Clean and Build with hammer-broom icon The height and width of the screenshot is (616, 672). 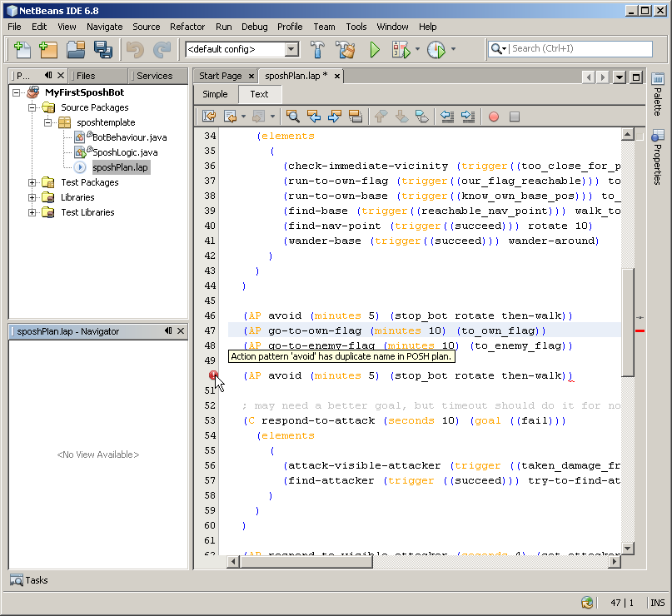[x=346, y=50]
